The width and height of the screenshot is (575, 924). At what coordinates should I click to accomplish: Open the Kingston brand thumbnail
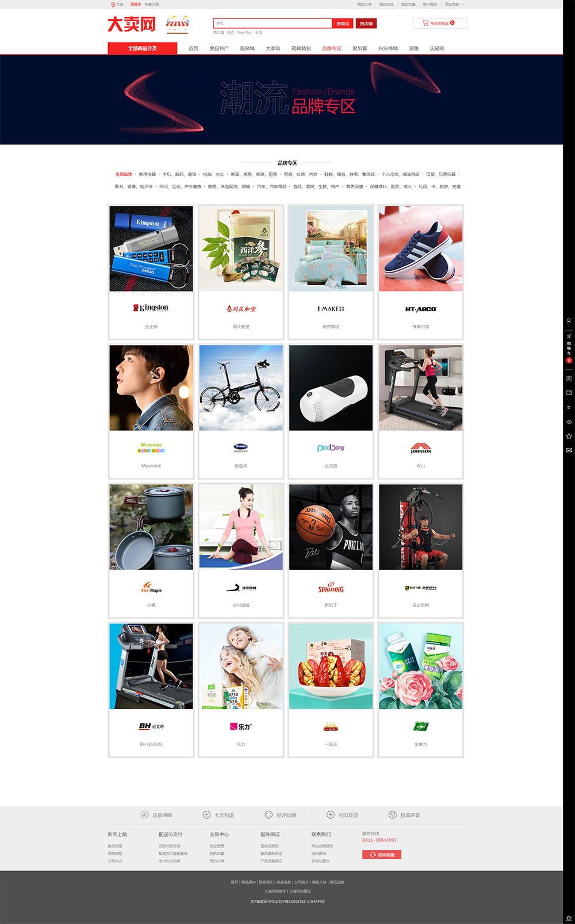[151, 248]
